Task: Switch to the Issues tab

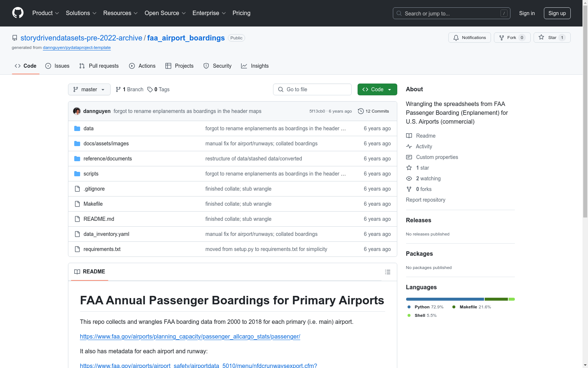Action: pos(57,66)
